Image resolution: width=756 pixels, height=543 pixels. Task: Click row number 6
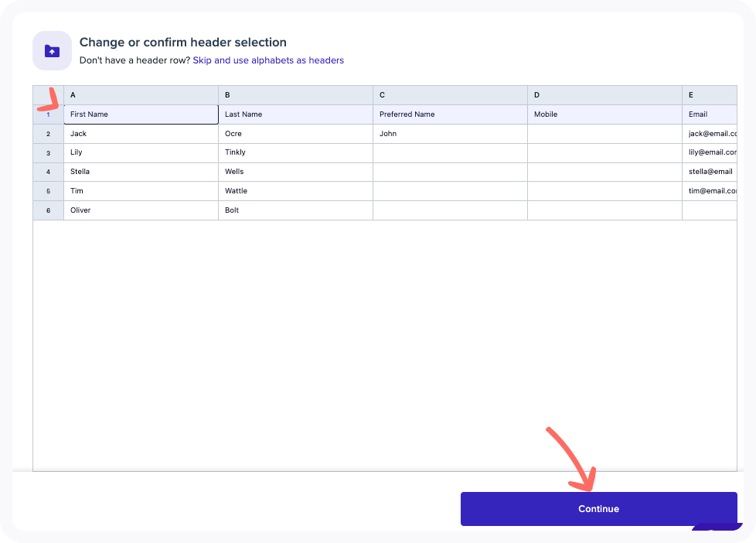(x=47, y=210)
